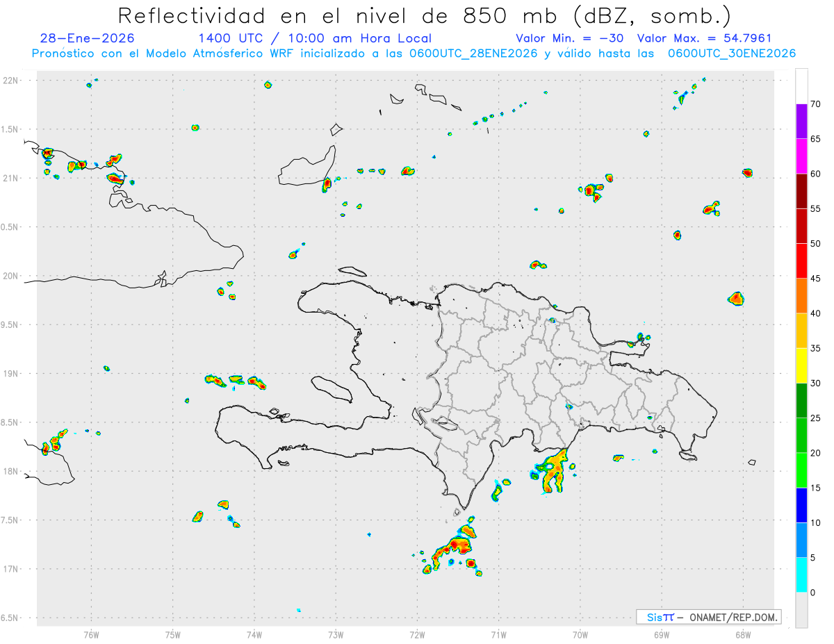This screenshot has width=834, height=644.
Task: Click the "68W" longitude label
Action: point(742,634)
